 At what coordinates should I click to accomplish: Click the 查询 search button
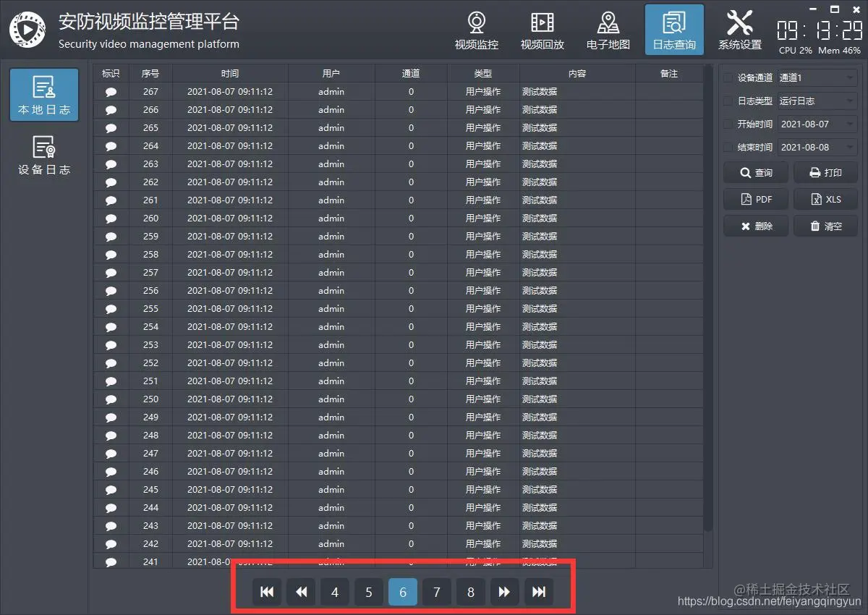(755, 172)
